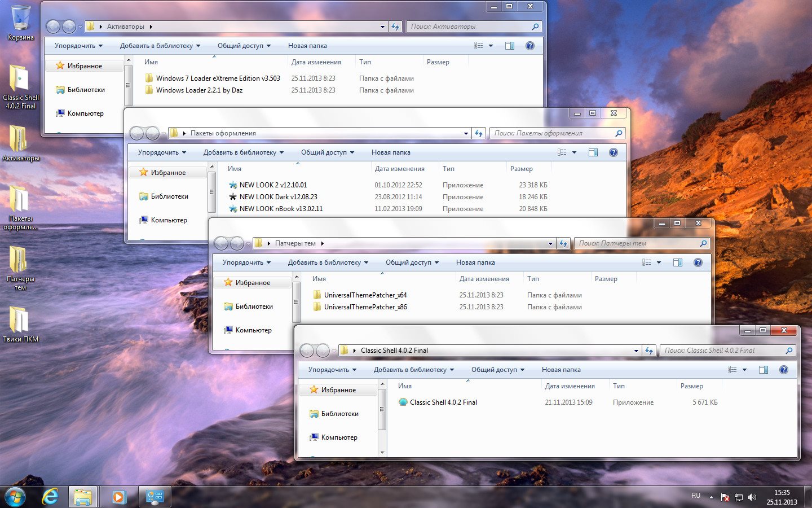
Task: Select Windows 7 Loader eXtreme Edition v3.503 folder
Action: tap(212, 78)
